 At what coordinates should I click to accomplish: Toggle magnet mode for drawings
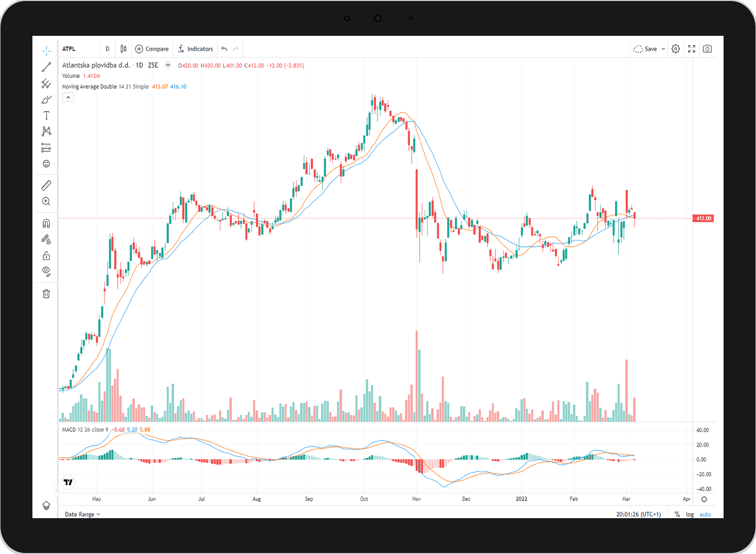point(46,223)
